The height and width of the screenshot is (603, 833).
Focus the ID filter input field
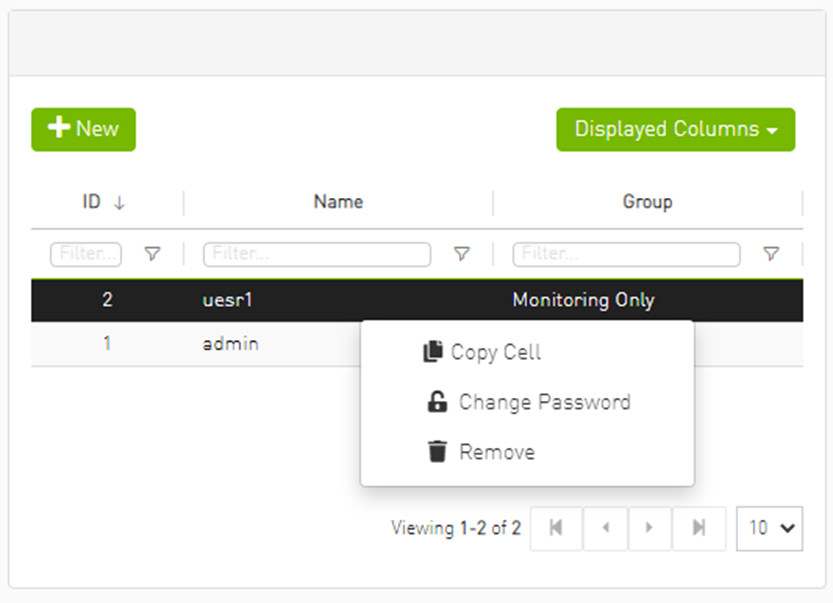point(86,254)
